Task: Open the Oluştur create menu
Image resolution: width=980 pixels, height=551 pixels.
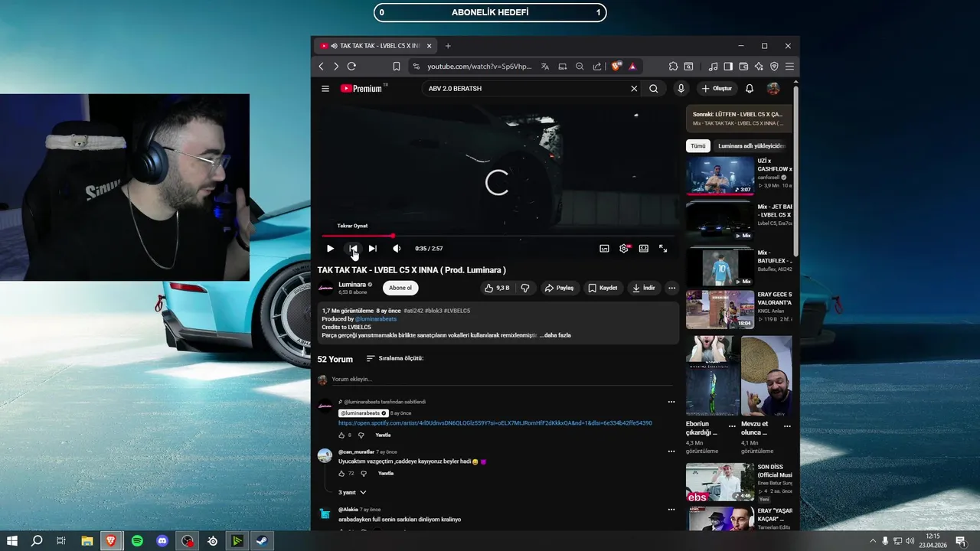Action: tap(717, 89)
